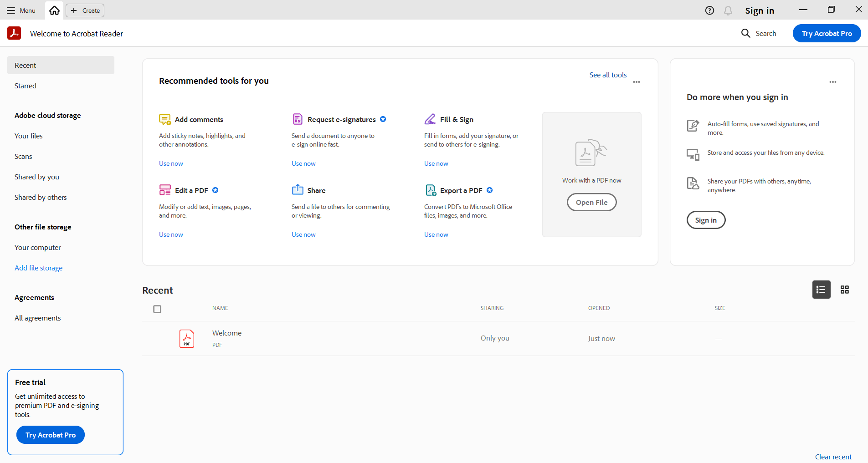Click the Auto-fill forms icon
868x463 pixels.
pos(693,125)
